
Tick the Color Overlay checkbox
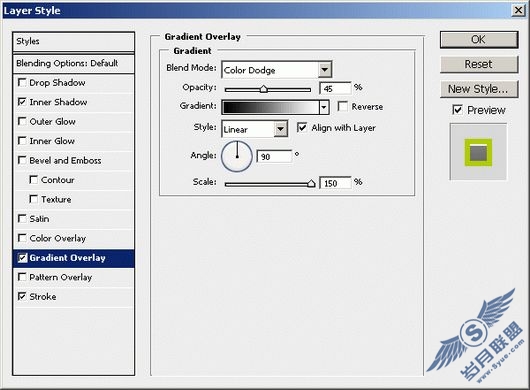click(22, 238)
